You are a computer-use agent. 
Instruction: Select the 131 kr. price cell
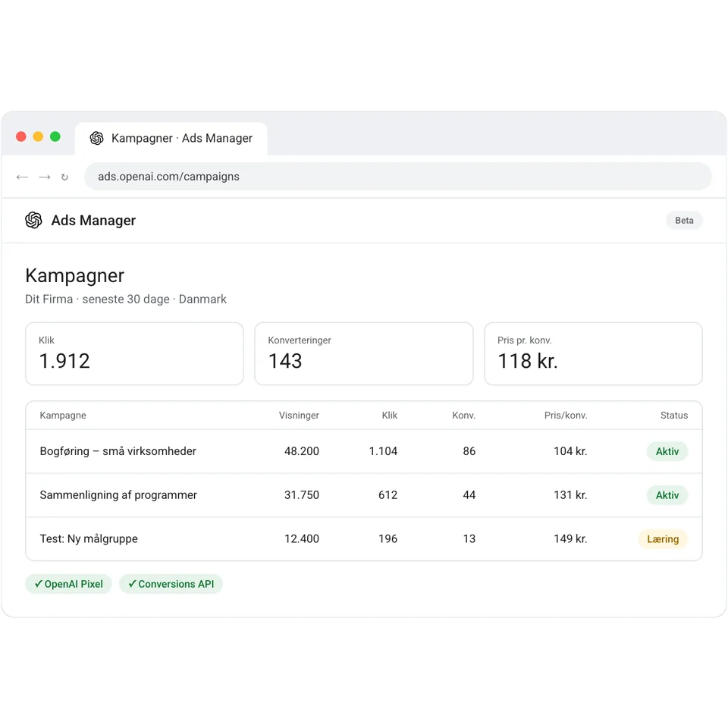point(570,495)
